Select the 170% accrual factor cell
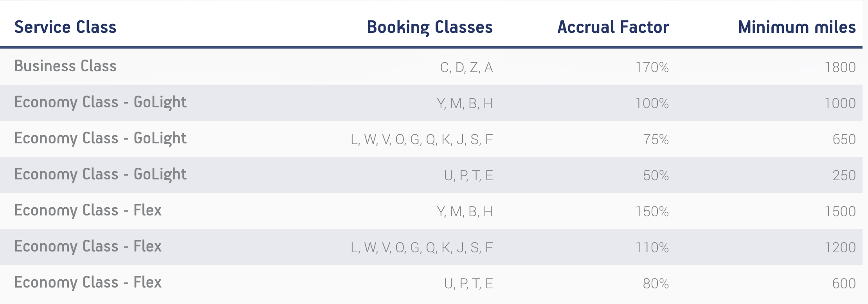Viewport: 868px width, 304px height. point(652,67)
